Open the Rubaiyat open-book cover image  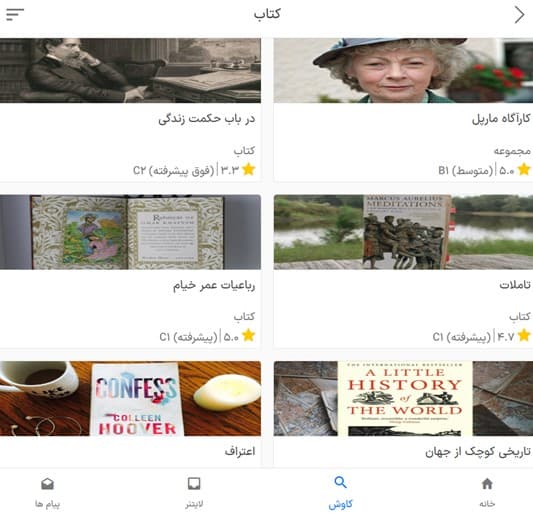(x=131, y=232)
